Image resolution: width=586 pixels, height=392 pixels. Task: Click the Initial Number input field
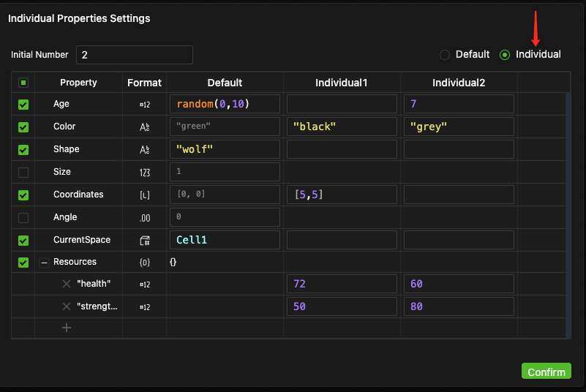point(135,55)
